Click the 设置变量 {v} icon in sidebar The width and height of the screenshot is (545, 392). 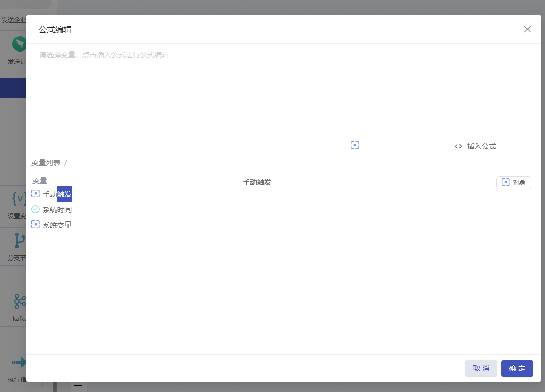click(x=19, y=199)
